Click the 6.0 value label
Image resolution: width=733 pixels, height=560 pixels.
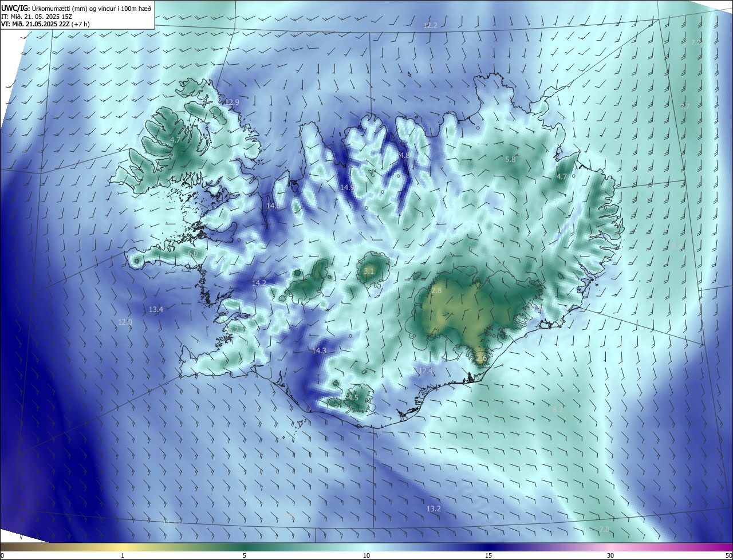coord(192,253)
